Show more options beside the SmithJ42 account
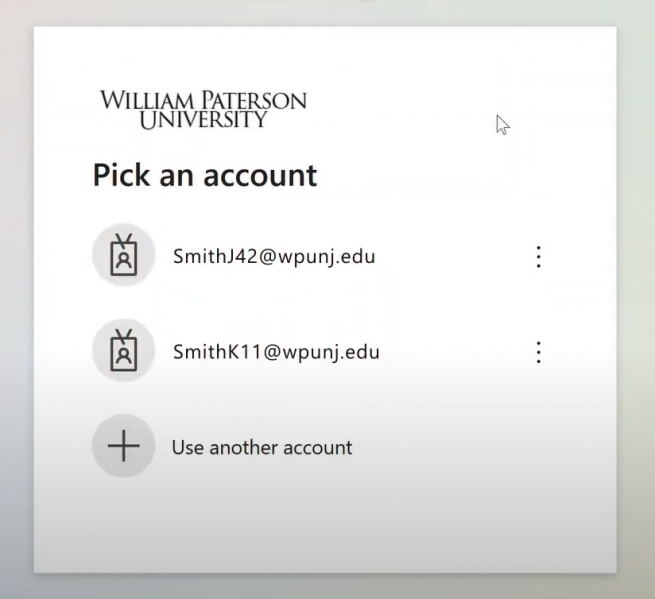This screenshot has width=655, height=599. (x=538, y=257)
